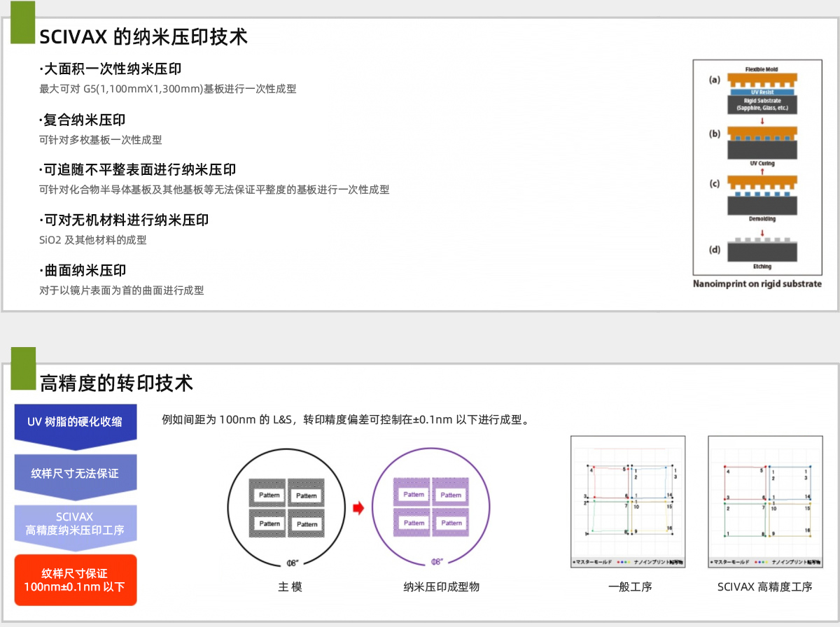Click the bullet heading 复合纳米压印
Screen dimensions: 840x627
pos(83,120)
